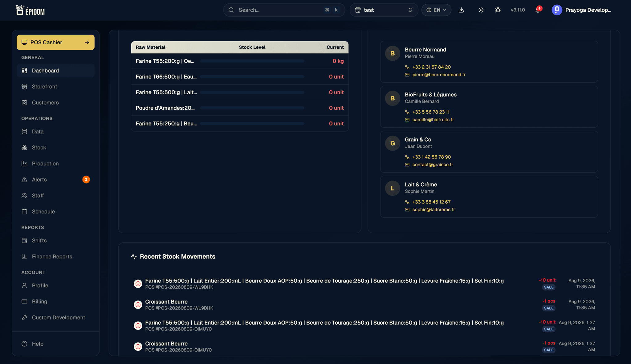
Task: Open Storefront page
Action: point(55,87)
